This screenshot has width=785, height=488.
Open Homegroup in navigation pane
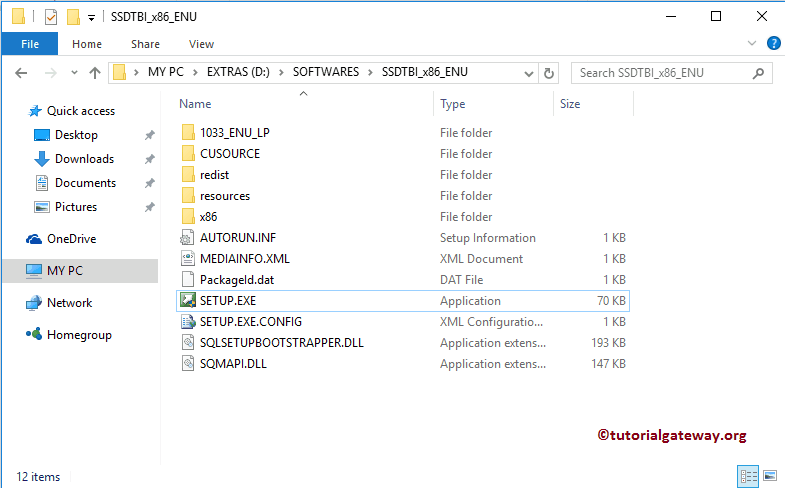(x=79, y=335)
